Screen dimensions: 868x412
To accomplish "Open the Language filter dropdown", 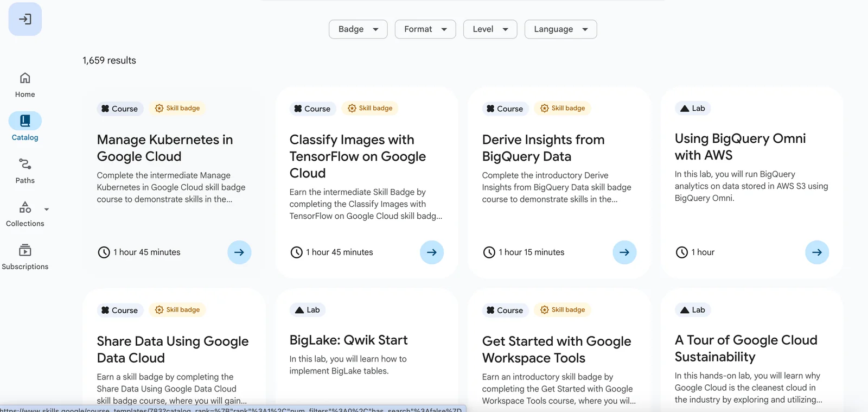I will 560,29.
